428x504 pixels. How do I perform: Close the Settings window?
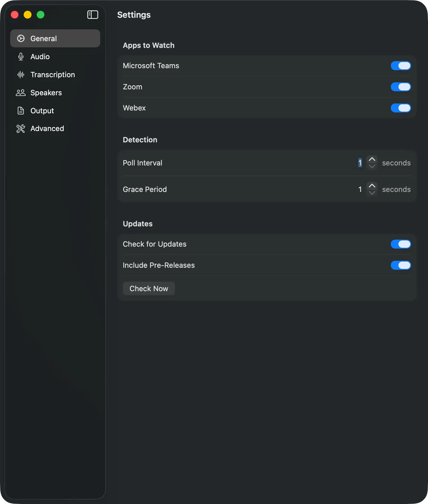15,15
